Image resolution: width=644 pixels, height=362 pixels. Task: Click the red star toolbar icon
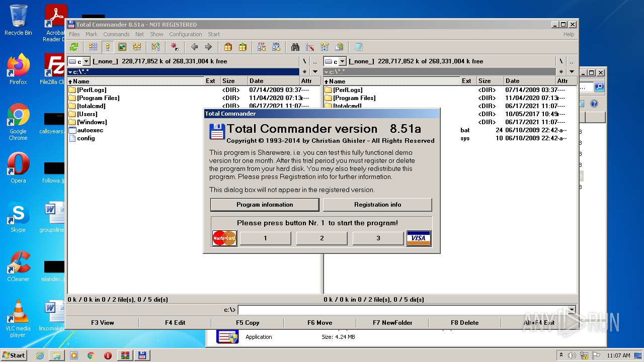click(175, 47)
